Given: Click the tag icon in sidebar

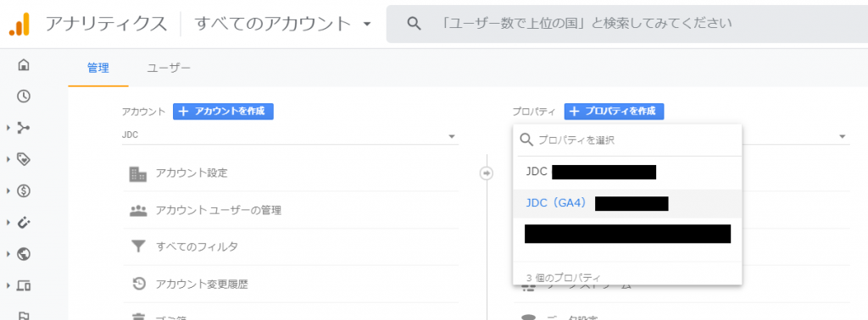Looking at the screenshot, I should pos(23,160).
